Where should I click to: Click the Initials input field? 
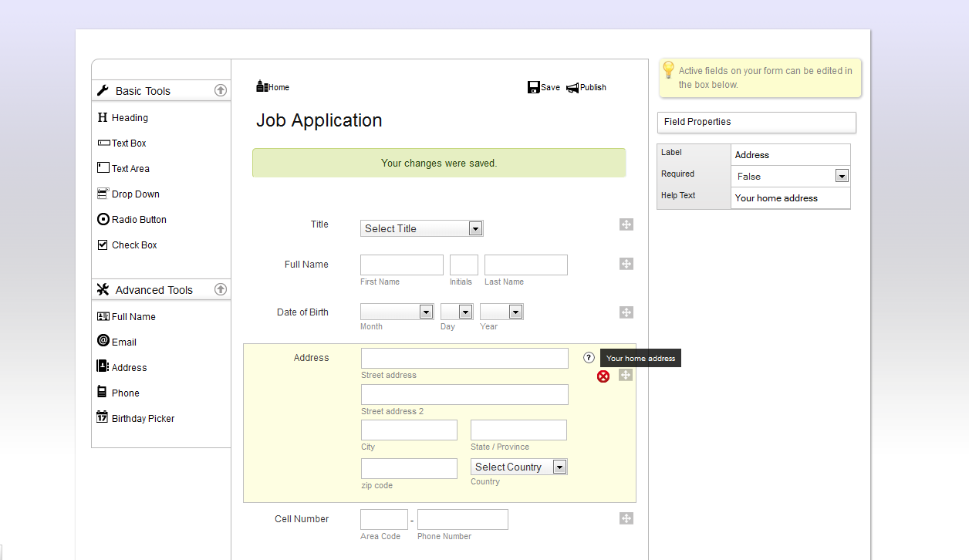(x=464, y=265)
